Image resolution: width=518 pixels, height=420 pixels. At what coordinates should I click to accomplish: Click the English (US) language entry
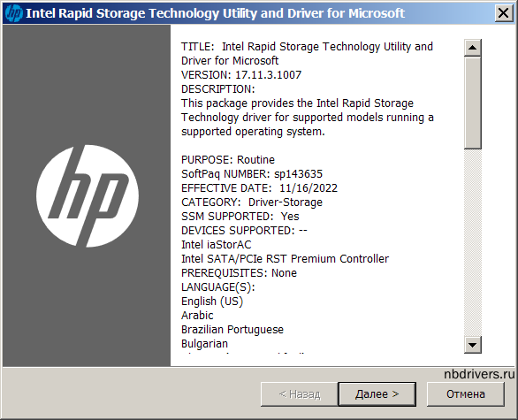(212, 302)
